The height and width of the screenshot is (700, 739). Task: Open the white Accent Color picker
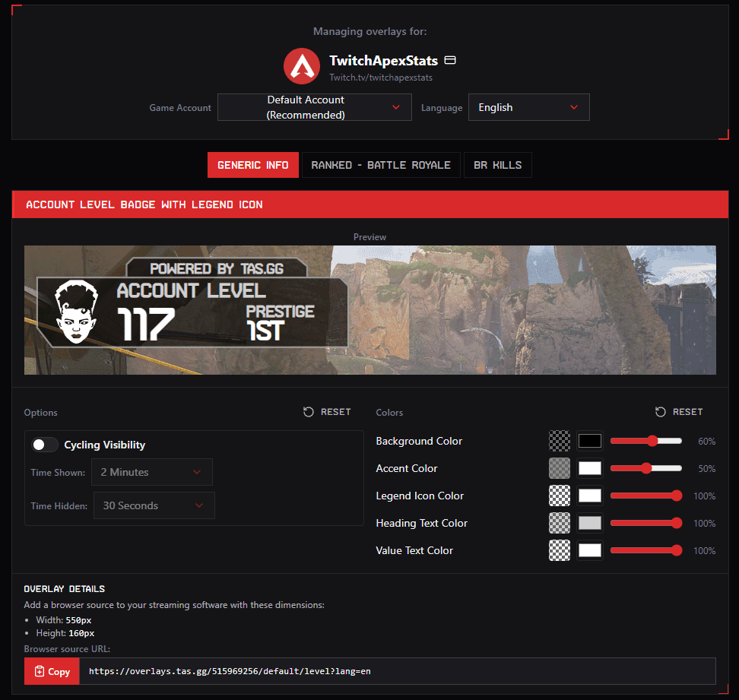click(x=590, y=468)
